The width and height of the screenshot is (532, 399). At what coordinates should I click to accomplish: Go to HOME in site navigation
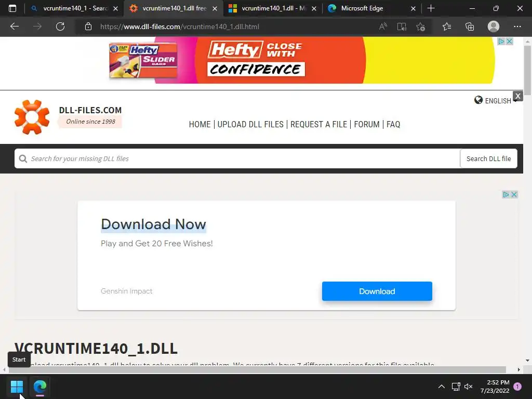199,125
